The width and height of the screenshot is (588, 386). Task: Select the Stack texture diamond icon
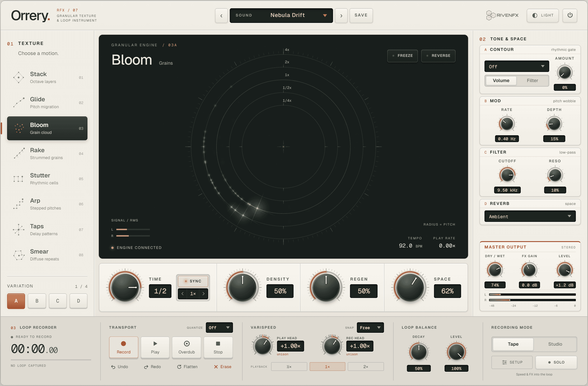tap(19, 77)
